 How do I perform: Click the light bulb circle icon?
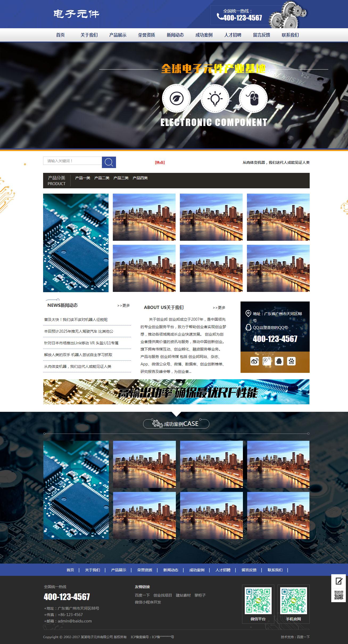tap(215, 98)
